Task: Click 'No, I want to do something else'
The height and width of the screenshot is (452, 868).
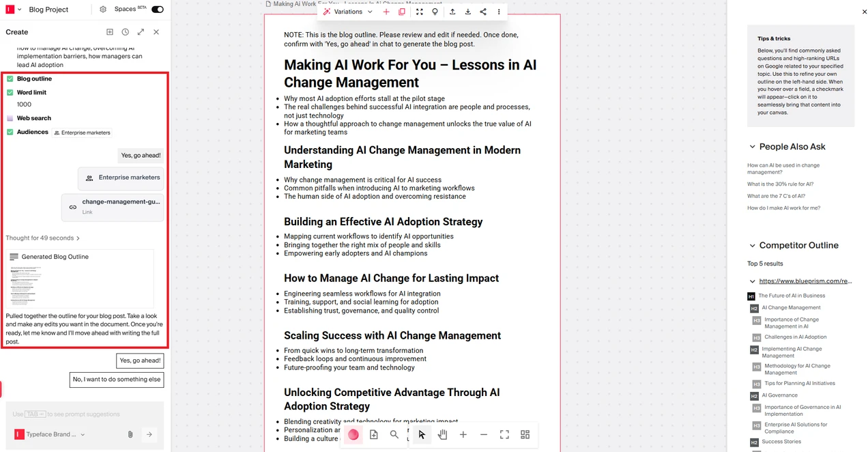Action: (x=117, y=380)
